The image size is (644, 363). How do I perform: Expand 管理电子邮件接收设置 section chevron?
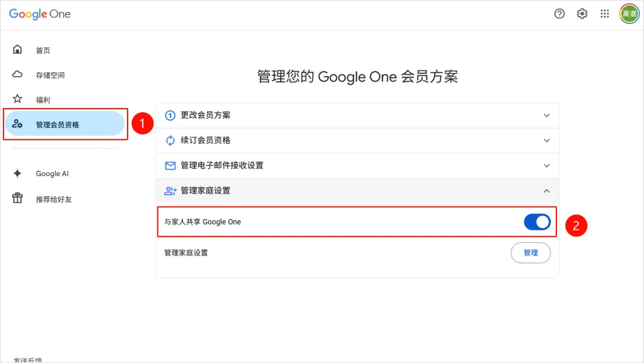(x=546, y=165)
